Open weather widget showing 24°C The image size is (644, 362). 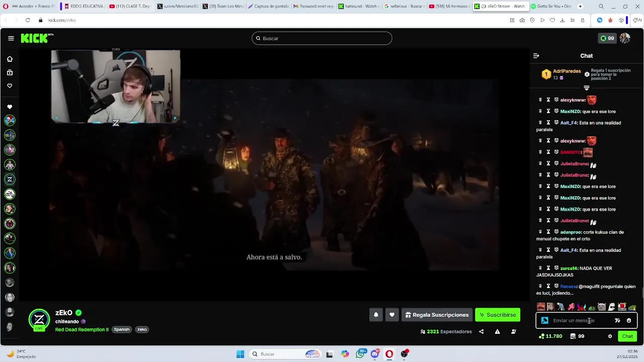[20, 354]
